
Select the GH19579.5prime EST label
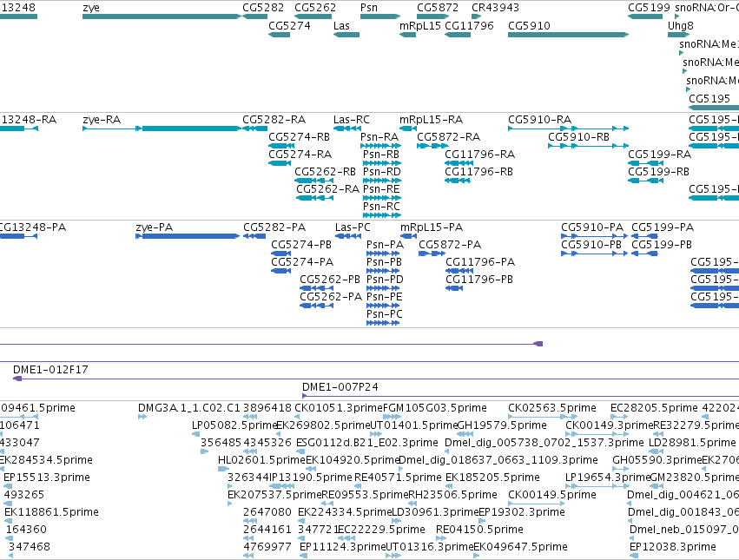(502, 425)
